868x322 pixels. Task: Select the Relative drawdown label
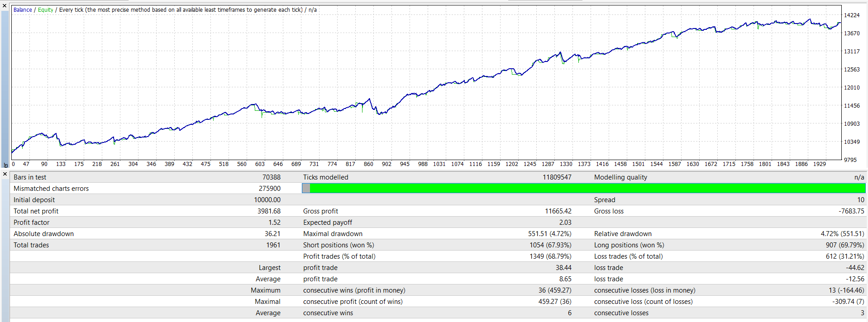623,234
